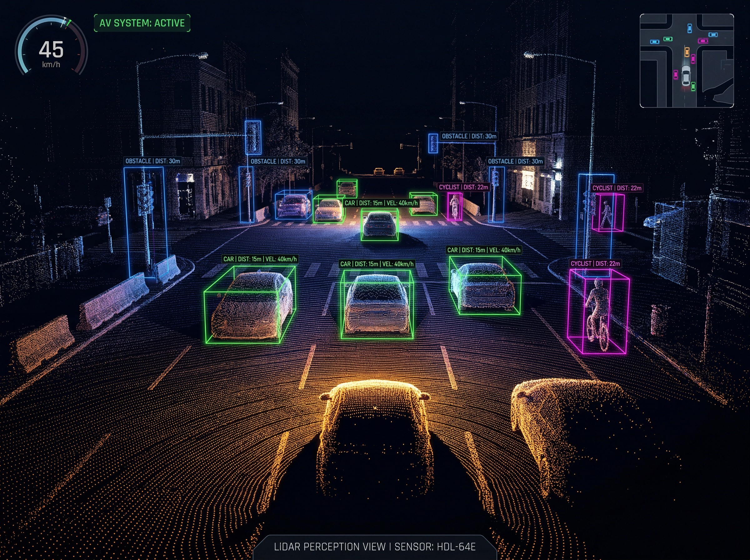The width and height of the screenshot is (750, 560).
Task: Click the LIDAR PERCEPTION VIEW sensor label
Action: pyautogui.click(x=375, y=547)
